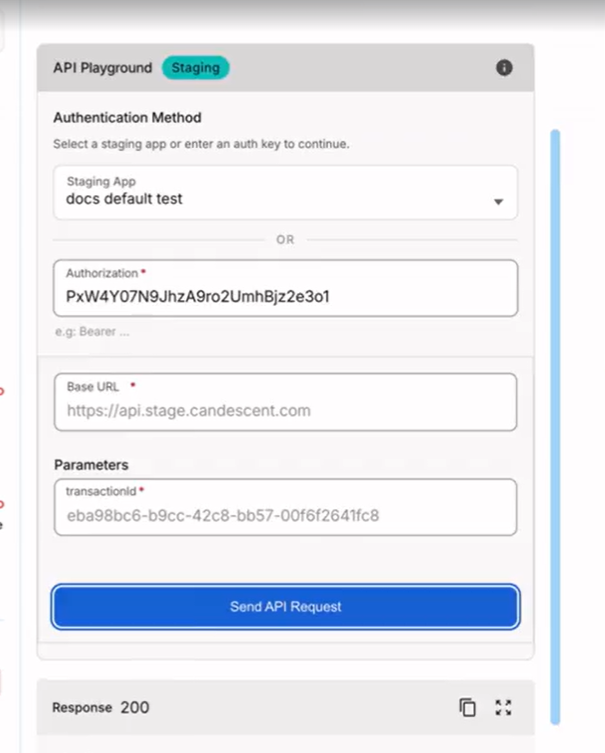Screen dimensions: 605x753
Task: Click the API Playground title
Action: pos(102,68)
